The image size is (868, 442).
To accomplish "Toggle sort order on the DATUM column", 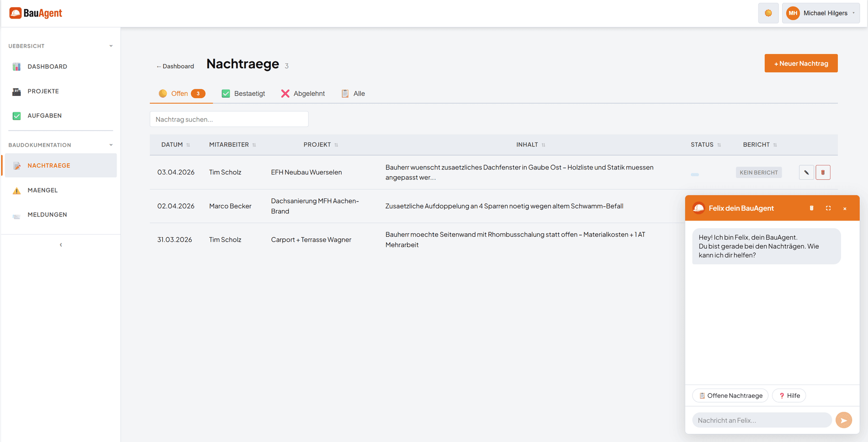I will (188, 145).
